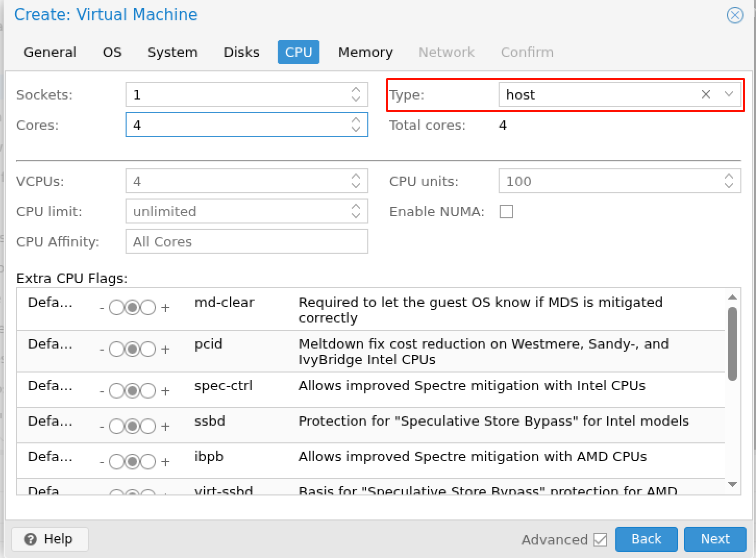
Task: Close the Create Virtual Machine dialog
Action: point(735,15)
